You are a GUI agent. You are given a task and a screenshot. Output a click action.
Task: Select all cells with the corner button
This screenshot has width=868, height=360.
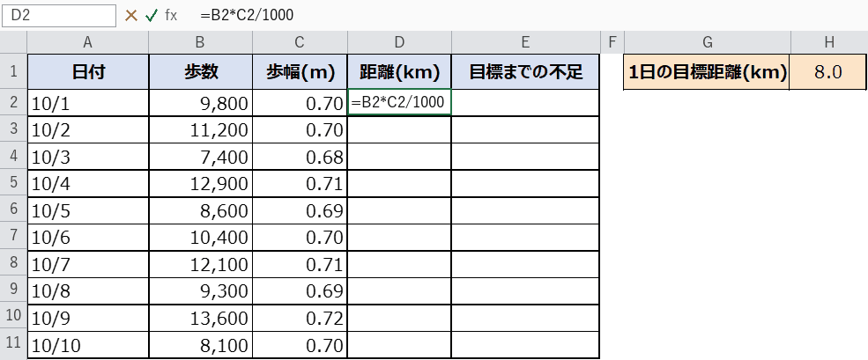[13, 42]
